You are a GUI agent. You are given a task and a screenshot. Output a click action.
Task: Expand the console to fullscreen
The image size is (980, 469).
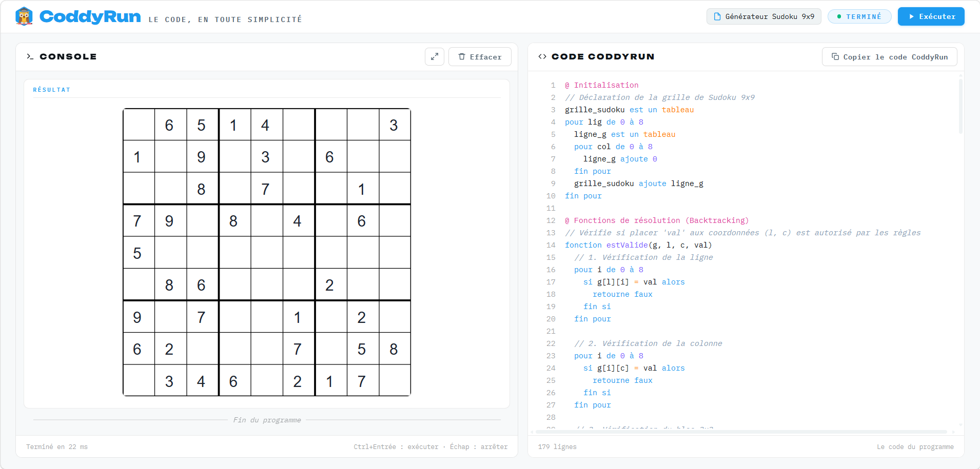tap(435, 56)
